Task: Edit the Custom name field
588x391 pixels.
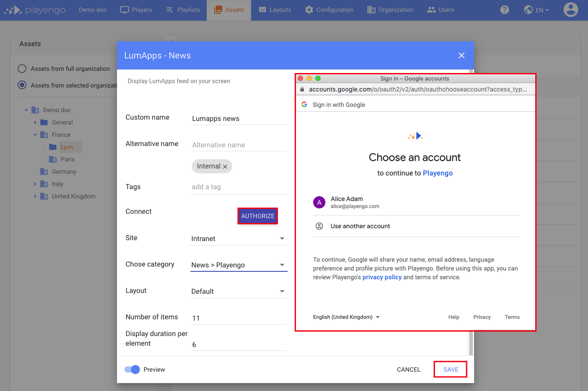Action: [239, 119]
